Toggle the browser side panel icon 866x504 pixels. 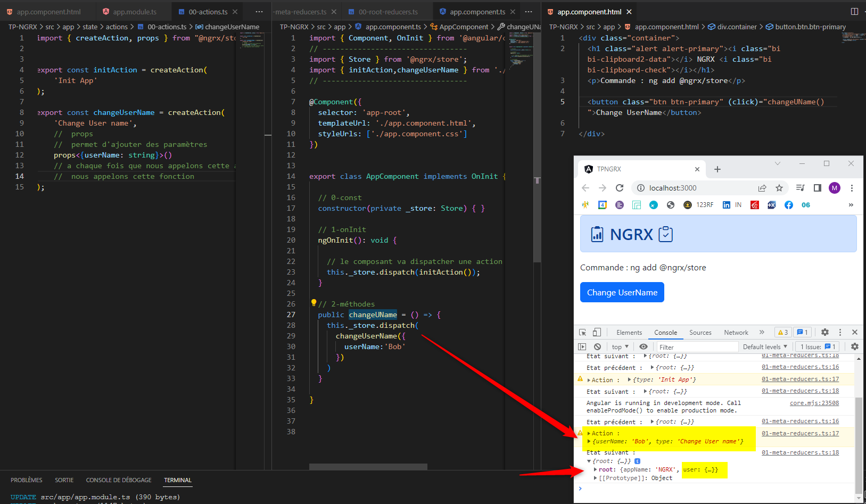[818, 188]
